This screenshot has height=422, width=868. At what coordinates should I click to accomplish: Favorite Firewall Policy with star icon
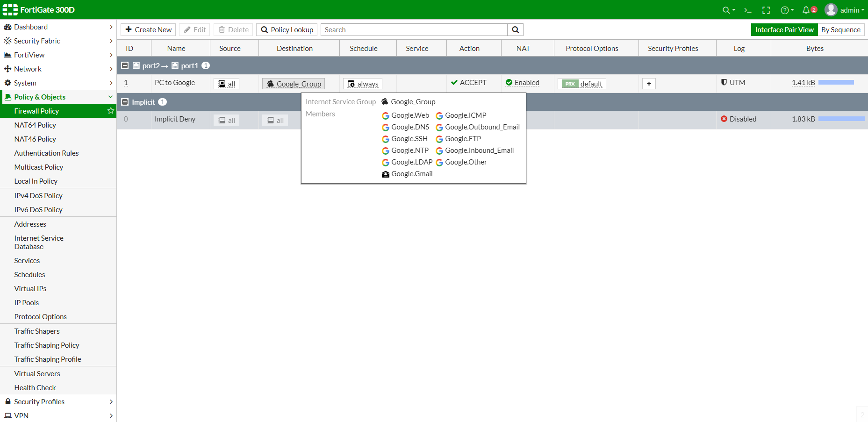click(x=111, y=111)
